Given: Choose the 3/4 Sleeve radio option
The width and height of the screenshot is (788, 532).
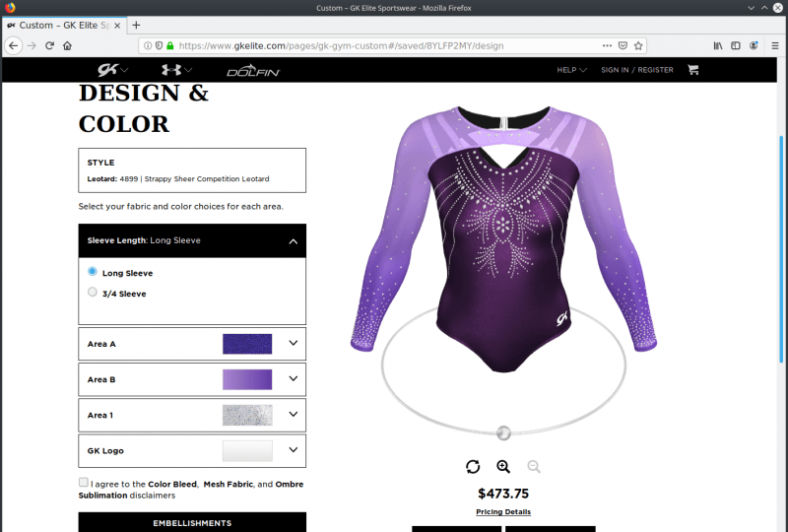Looking at the screenshot, I should pyautogui.click(x=93, y=292).
